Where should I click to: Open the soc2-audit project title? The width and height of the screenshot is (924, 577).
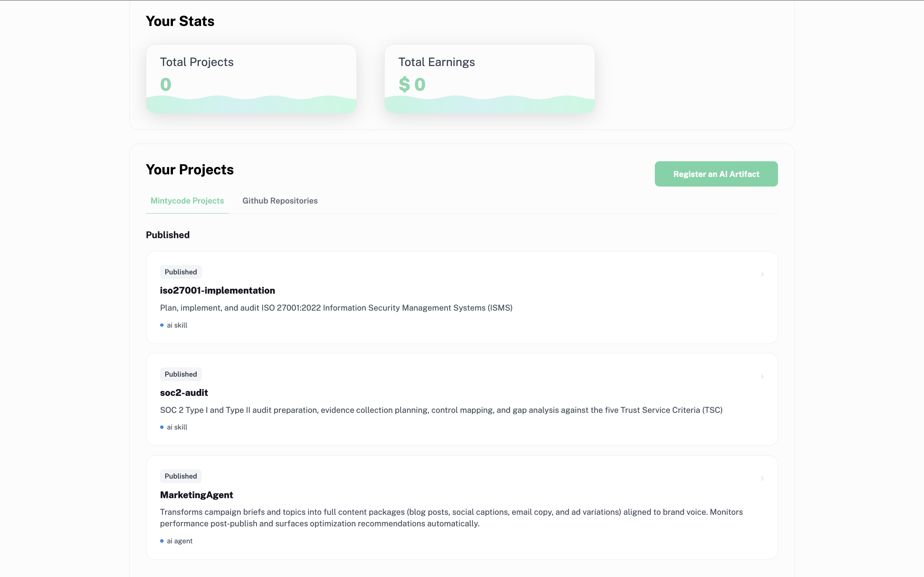pyautogui.click(x=184, y=393)
